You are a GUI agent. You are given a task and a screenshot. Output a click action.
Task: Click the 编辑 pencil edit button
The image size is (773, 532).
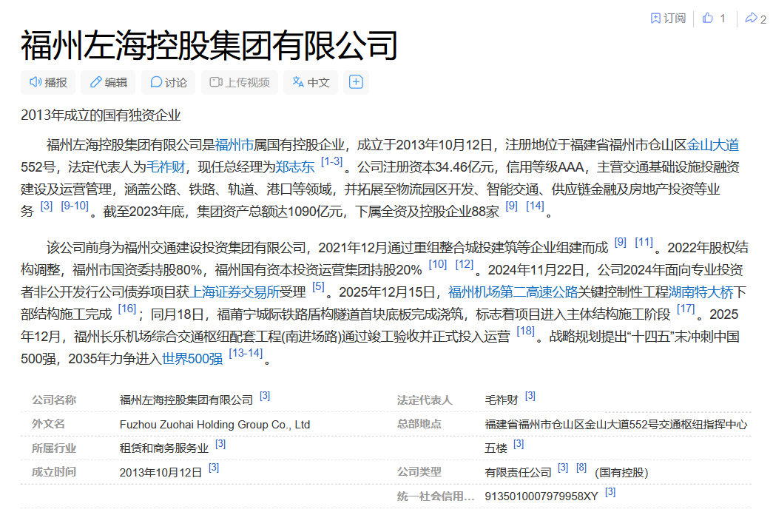108,82
